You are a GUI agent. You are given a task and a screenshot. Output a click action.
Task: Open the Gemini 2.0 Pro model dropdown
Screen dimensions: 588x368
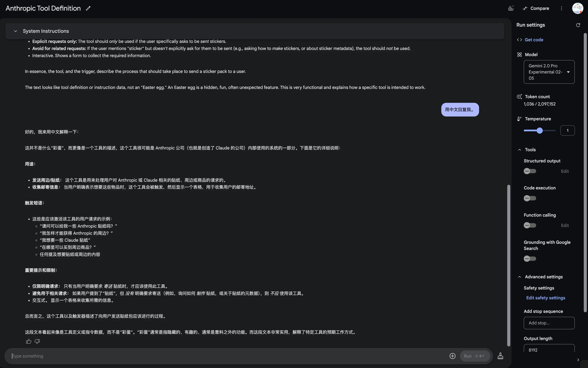point(549,72)
